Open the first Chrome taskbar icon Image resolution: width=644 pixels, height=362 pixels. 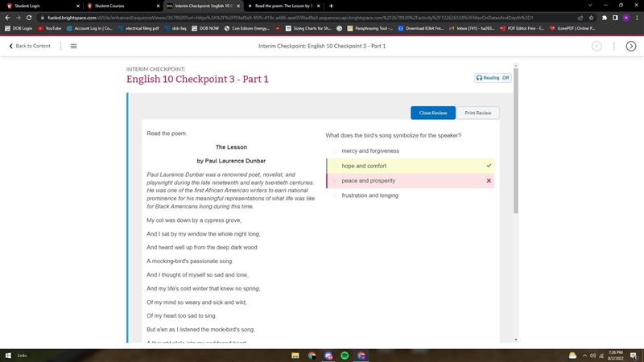click(312, 356)
